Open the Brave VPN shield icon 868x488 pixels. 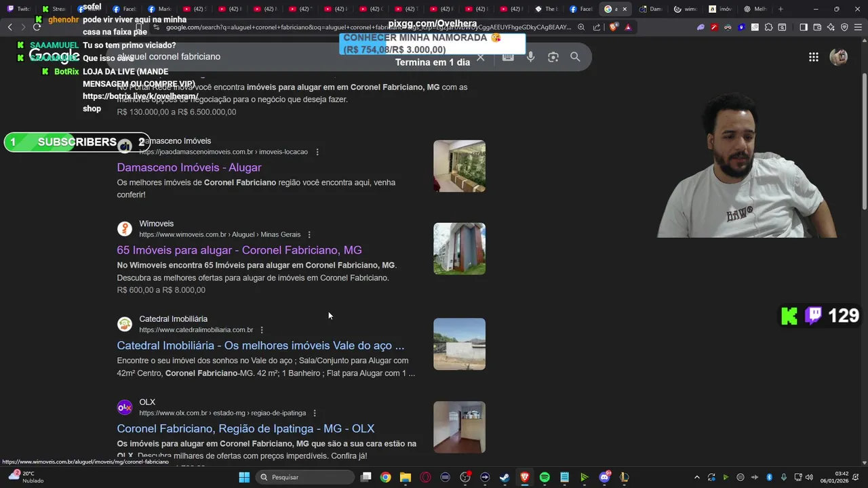click(844, 27)
